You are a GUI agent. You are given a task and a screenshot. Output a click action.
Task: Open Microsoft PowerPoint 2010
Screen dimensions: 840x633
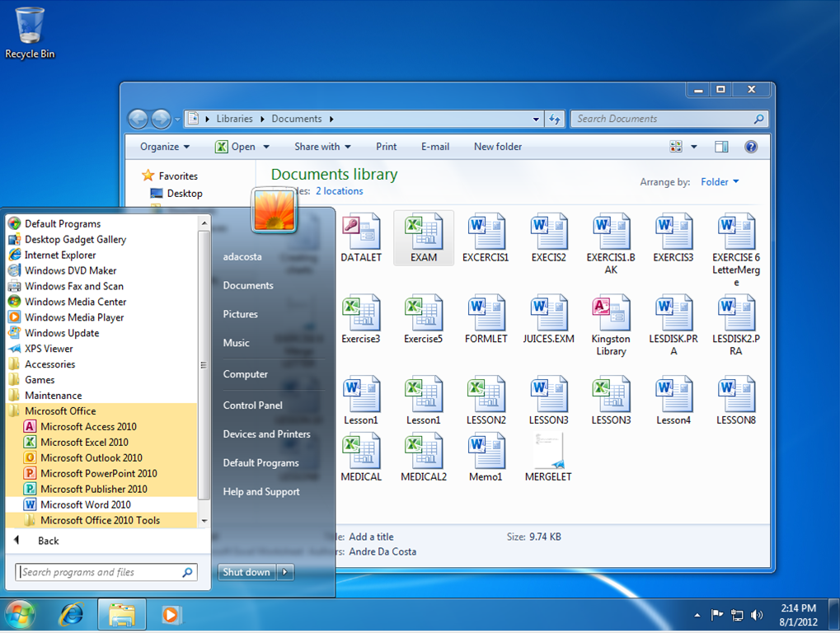98,473
